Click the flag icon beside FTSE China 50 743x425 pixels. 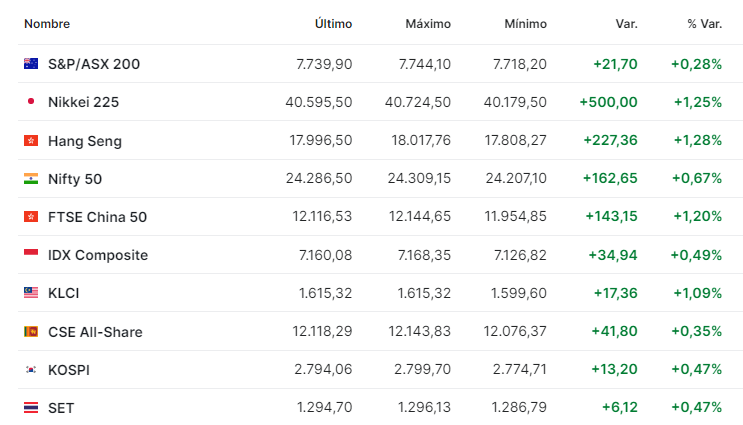coord(31,217)
